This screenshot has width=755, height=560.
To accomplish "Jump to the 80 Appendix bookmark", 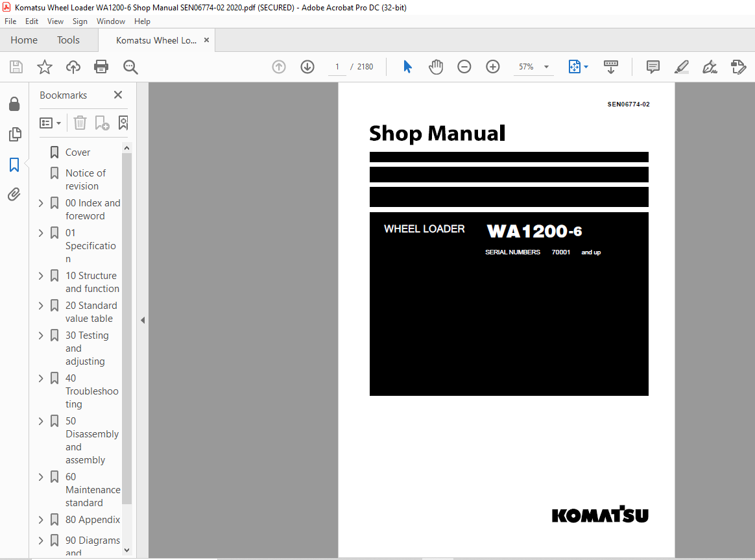I will pos(93,520).
